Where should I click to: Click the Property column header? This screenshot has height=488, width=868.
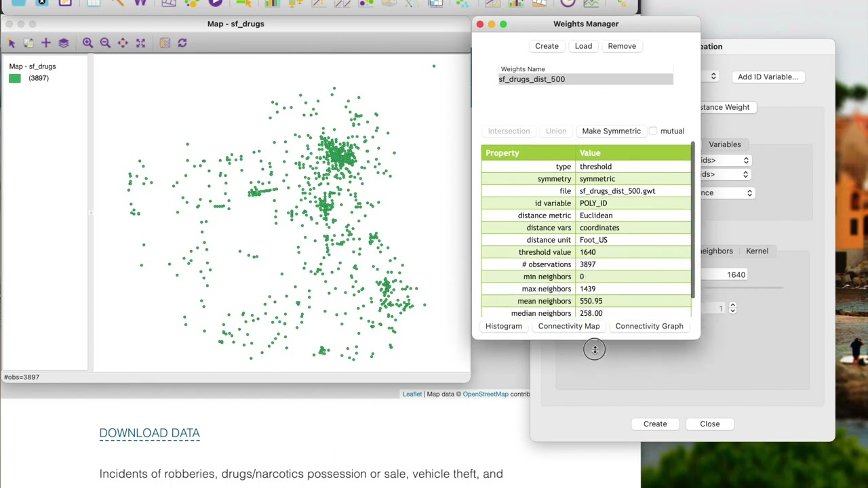(x=528, y=153)
